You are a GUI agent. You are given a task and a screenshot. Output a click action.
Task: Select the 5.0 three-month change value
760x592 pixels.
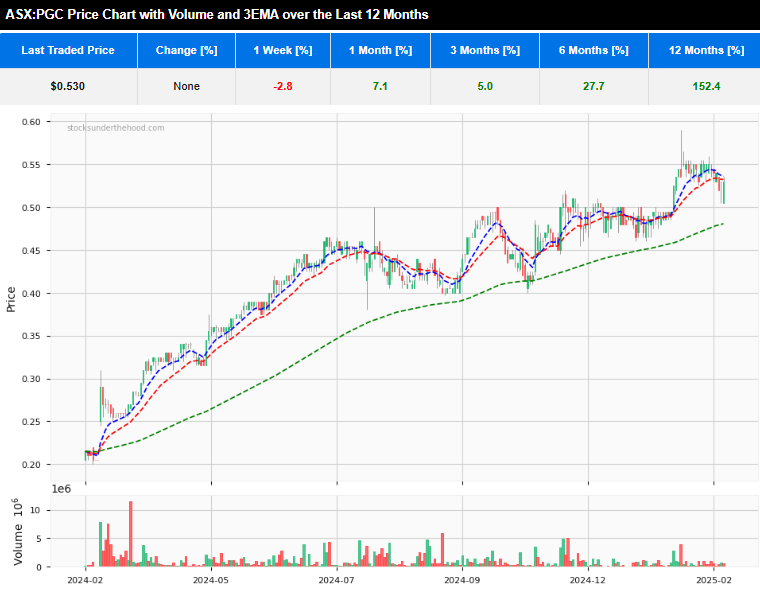pyautogui.click(x=485, y=86)
